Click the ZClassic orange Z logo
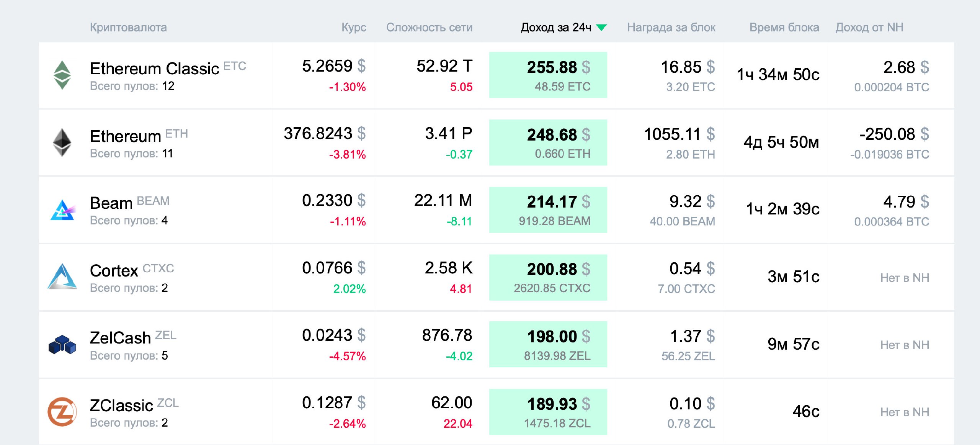Screen dimensions: 980x445 click(x=62, y=412)
